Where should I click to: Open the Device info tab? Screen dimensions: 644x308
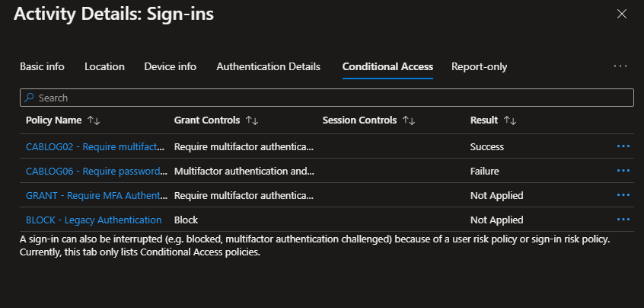pyautogui.click(x=170, y=66)
